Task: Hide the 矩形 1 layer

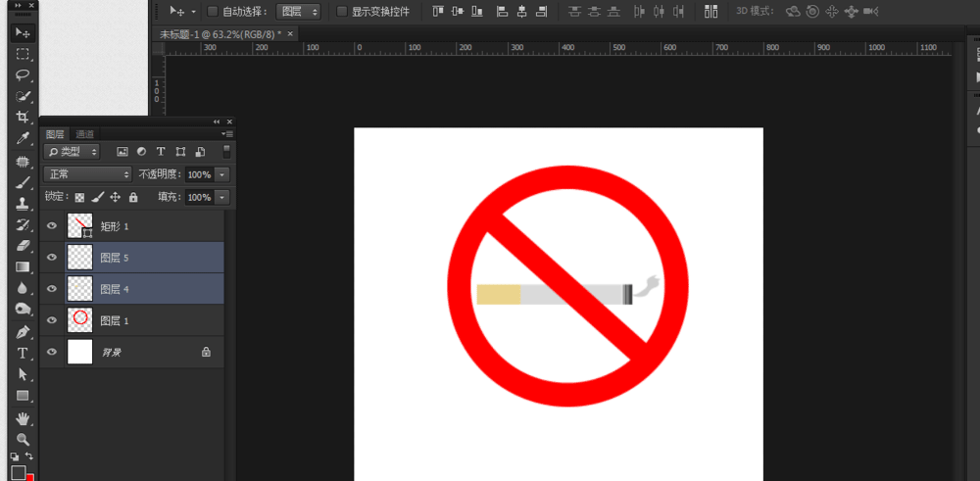Action: click(x=52, y=226)
